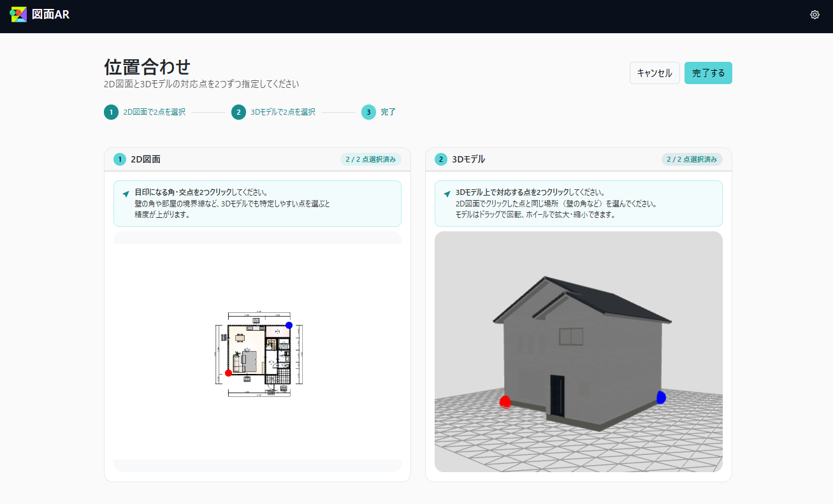Click the 2D図面 panel number badge
The image size is (833, 504).
120,159
